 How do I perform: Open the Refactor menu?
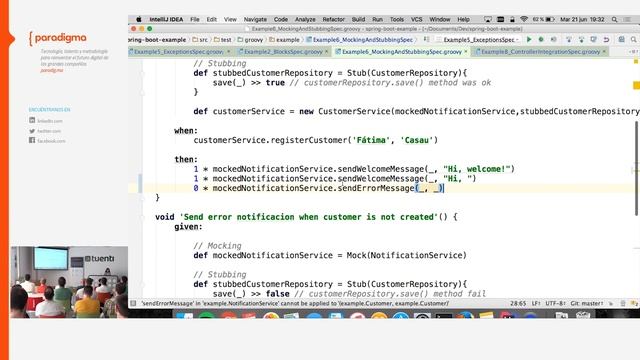[x=333, y=19]
